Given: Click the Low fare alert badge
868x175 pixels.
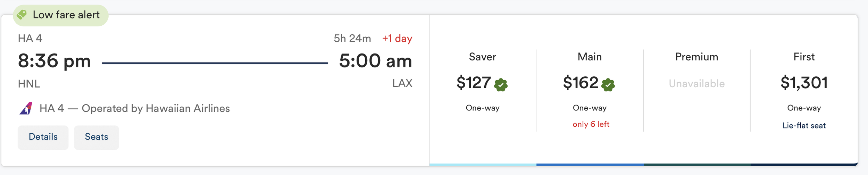Looking at the screenshot, I should coord(61,15).
